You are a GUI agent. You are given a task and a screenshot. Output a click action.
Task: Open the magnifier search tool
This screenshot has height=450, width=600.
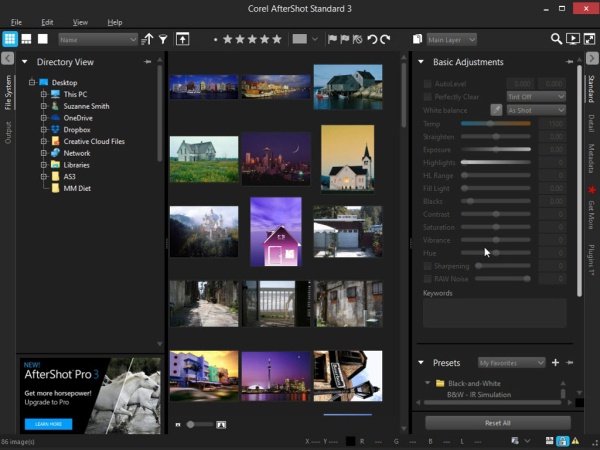(x=556, y=39)
